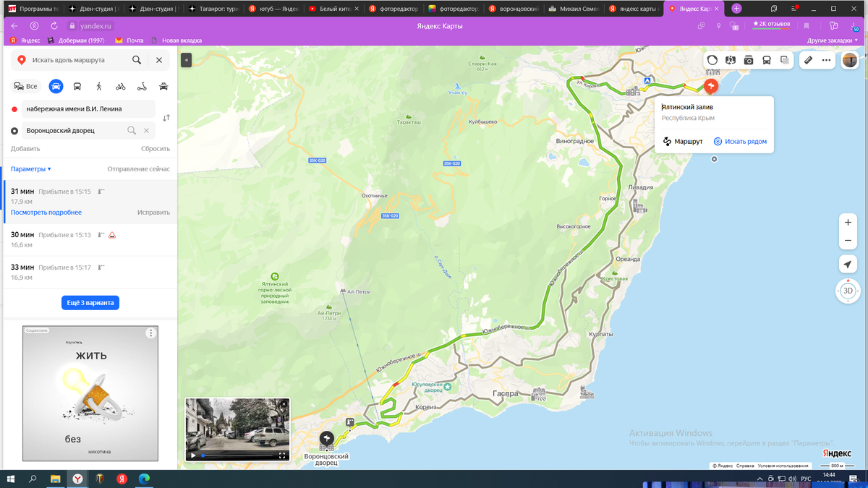Click Искать рядом in place popup

(740, 142)
